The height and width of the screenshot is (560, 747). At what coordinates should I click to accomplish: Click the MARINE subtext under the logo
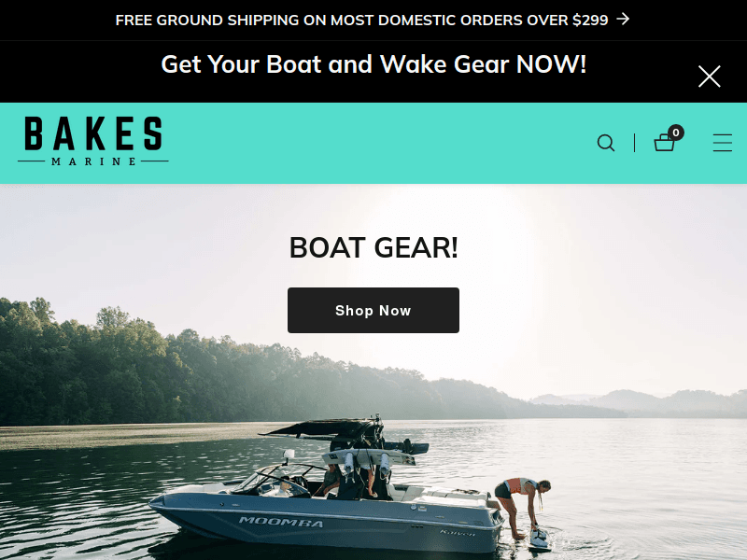[x=93, y=161]
